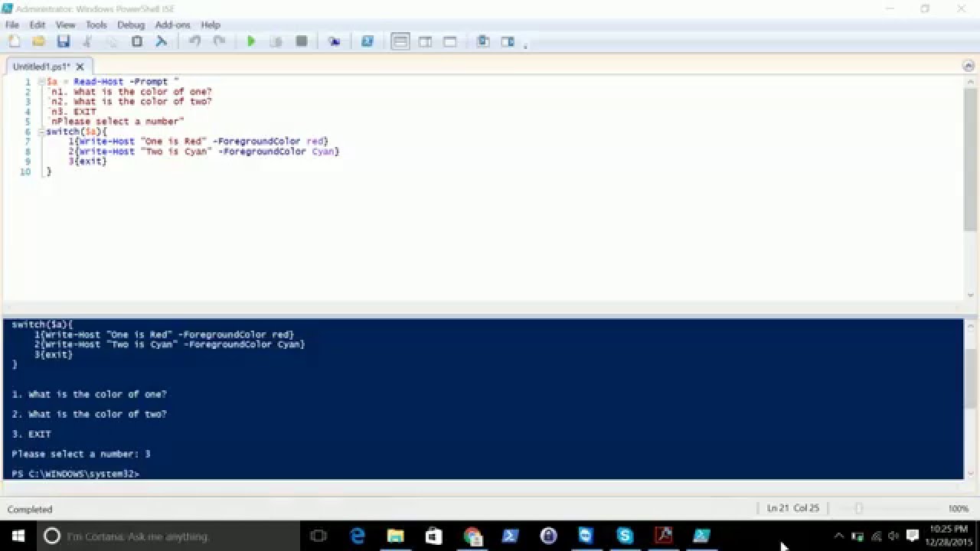This screenshot has height=551, width=980.
Task: Open Skype from taskbar
Action: point(625,536)
